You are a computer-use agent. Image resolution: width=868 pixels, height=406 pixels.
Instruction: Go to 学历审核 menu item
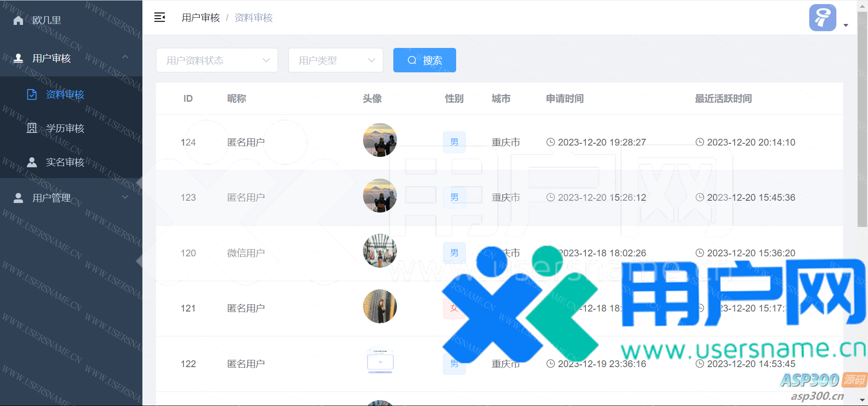click(65, 128)
